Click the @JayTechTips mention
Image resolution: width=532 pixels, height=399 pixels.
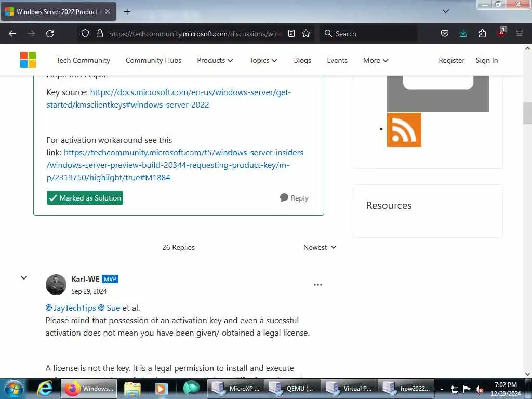click(x=71, y=308)
